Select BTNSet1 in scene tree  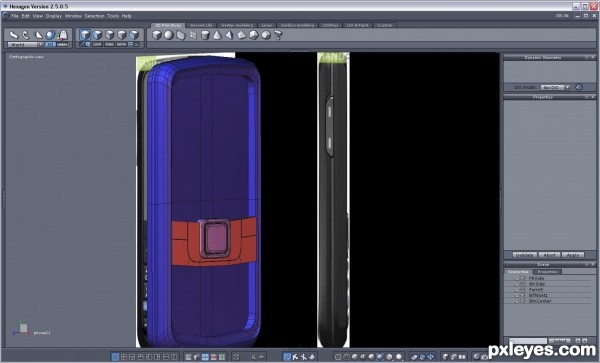(538, 296)
